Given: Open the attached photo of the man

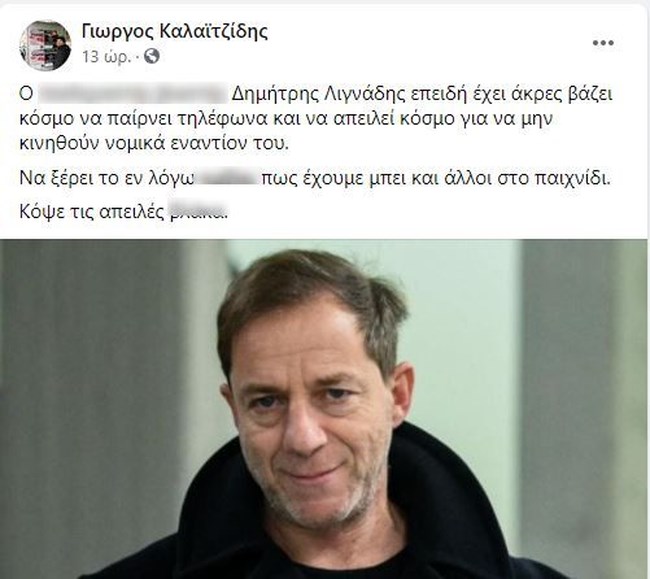Looking at the screenshot, I should point(324,409).
